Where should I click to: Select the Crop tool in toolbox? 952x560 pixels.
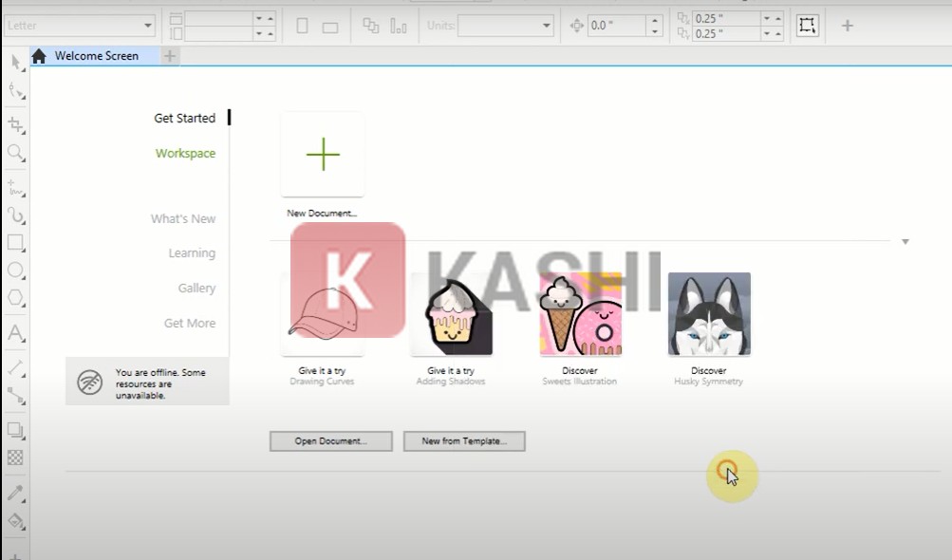pos(15,124)
